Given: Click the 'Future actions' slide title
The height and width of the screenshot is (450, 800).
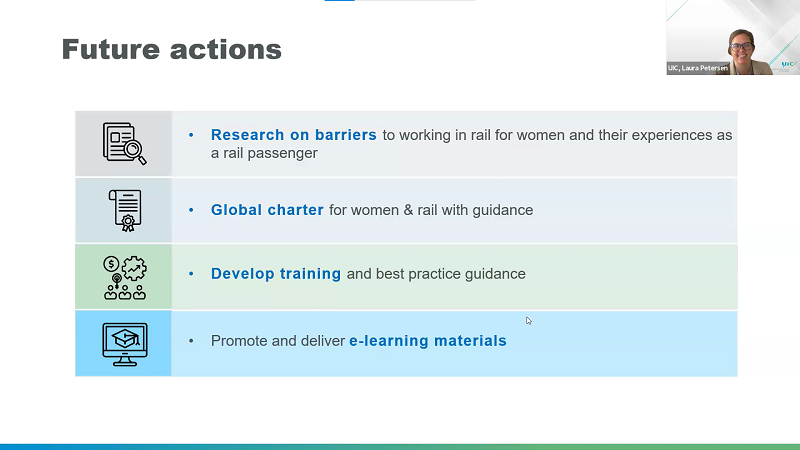Looking at the screenshot, I should click(x=172, y=49).
